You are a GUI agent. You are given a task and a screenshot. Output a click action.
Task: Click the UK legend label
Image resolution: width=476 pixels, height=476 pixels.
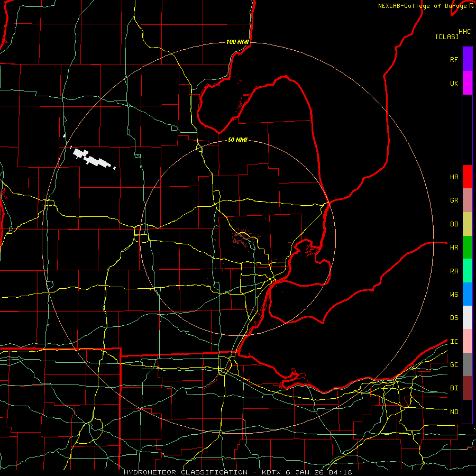pyautogui.click(x=454, y=84)
